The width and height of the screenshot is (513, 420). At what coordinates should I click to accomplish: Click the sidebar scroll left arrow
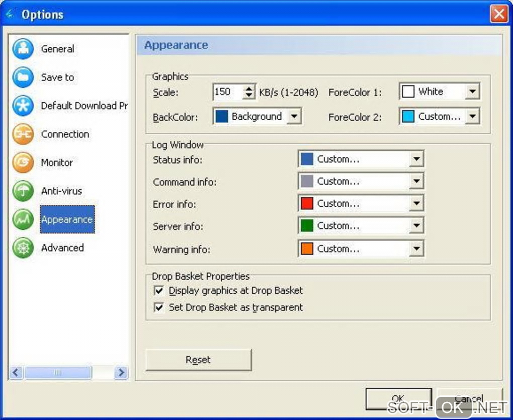(x=16, y=372)
